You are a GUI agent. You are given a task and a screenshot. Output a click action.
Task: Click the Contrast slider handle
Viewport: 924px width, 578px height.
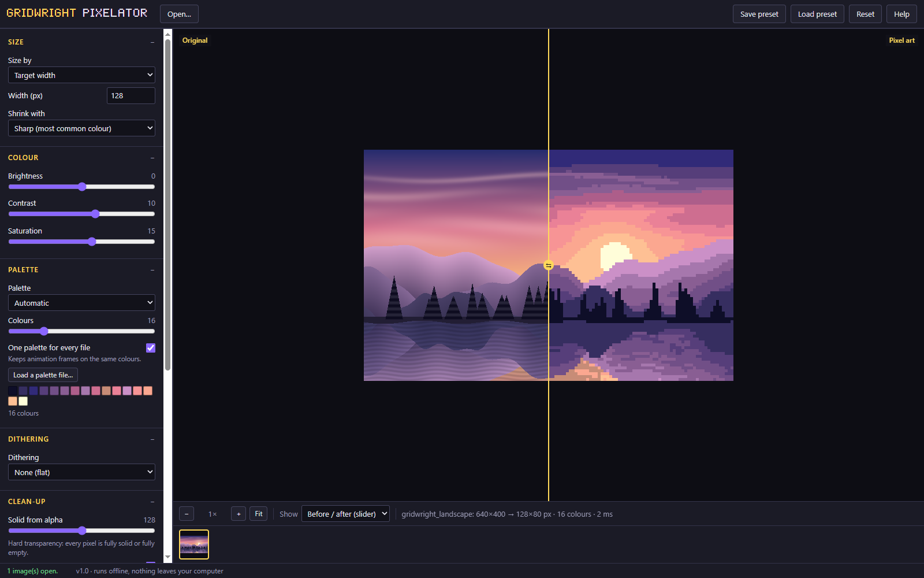95,214
